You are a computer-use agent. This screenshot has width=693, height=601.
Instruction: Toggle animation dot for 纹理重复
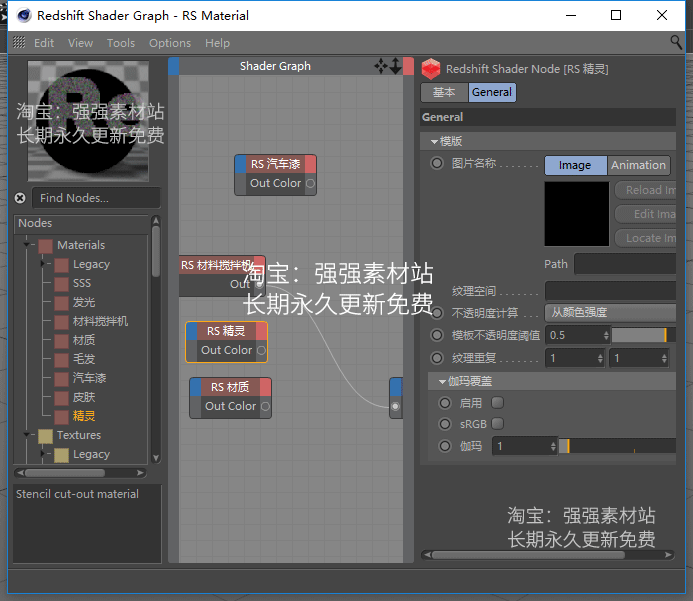pyautogui.click(x=437, y=358)
